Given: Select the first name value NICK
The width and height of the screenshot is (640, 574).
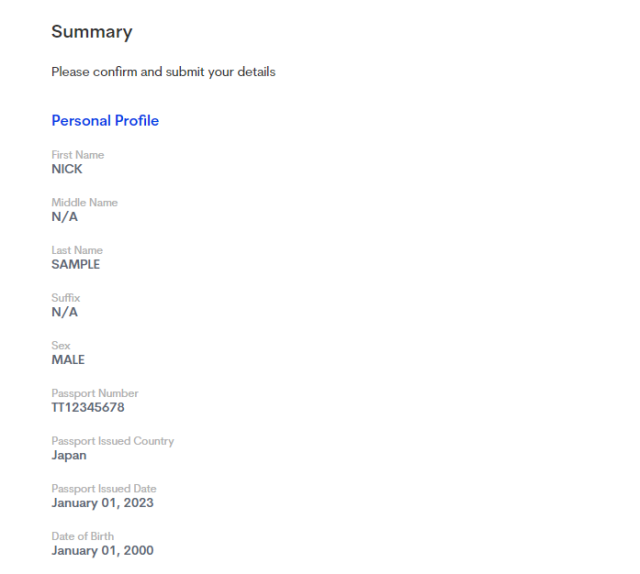Looking at the screenshot, I should [x=67, y=169].
